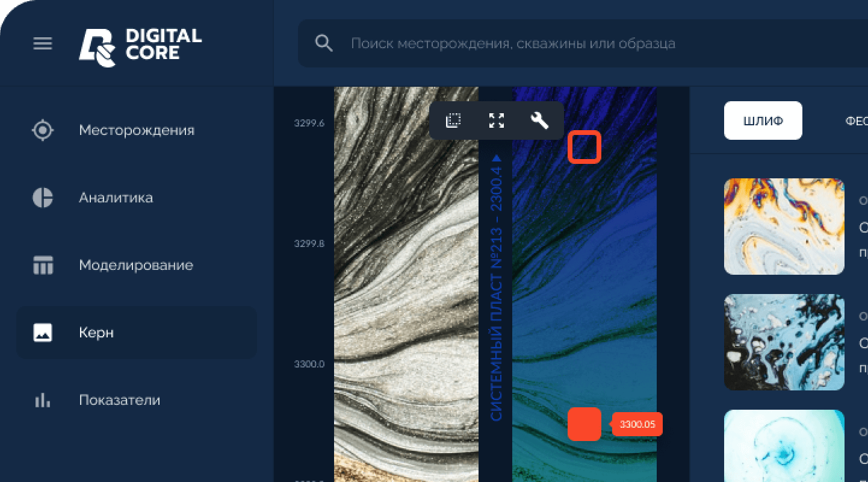Viewport: 868px width, 482px height.
Task: Click the Моделирование table icon
Action: (x=43, y=265)
